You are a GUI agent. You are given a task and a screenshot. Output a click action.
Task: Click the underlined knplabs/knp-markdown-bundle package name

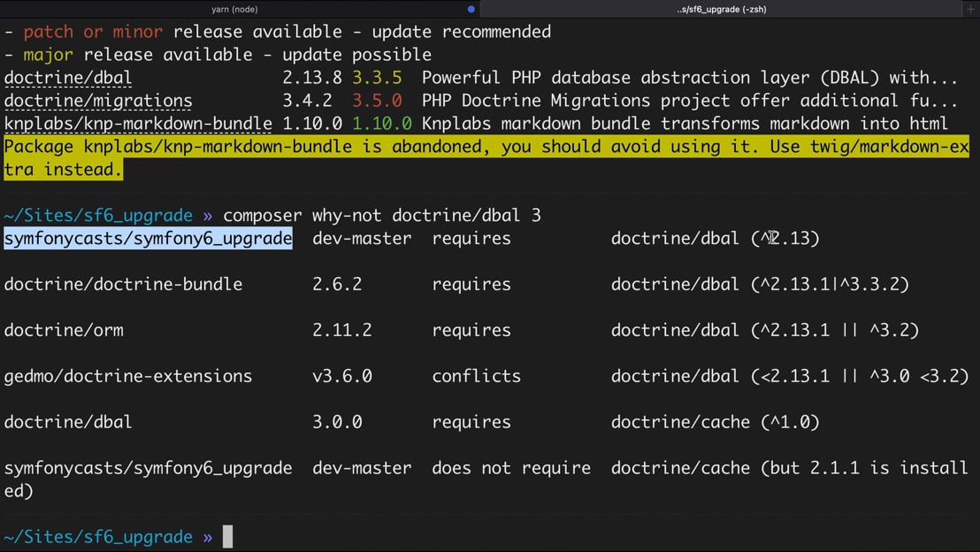tap(138, 124)
